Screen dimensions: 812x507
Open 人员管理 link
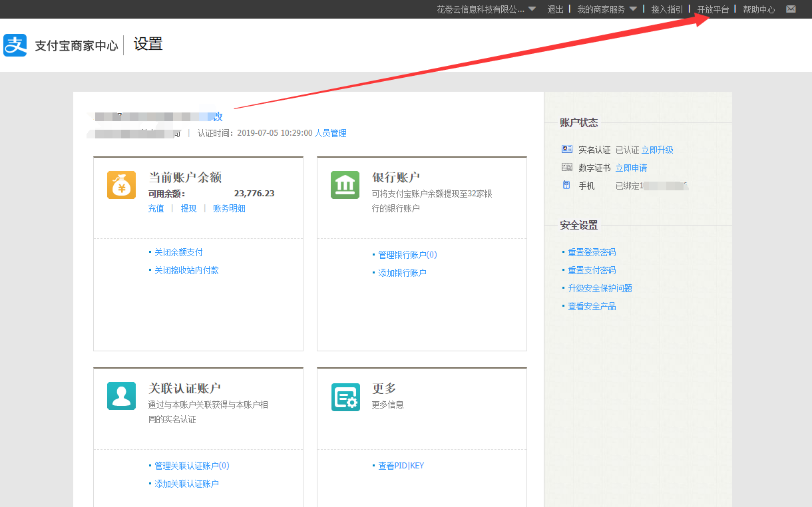[x=331, y=133]
